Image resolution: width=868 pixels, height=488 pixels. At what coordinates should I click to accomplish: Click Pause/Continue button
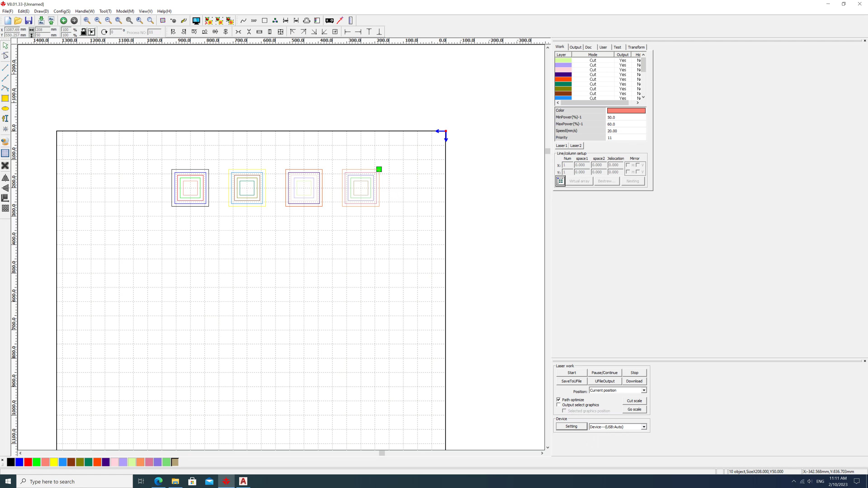click(604, 373)
